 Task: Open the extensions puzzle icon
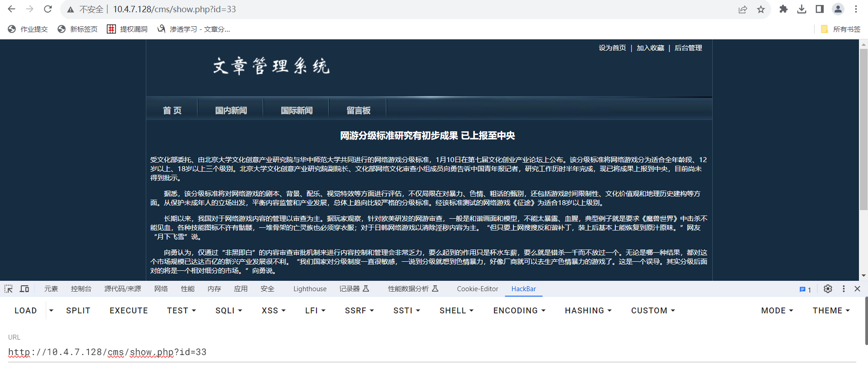[783, 9]
